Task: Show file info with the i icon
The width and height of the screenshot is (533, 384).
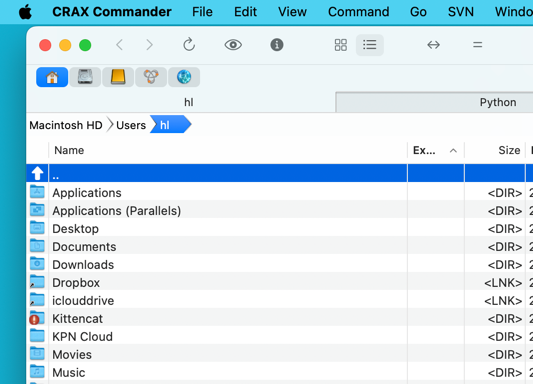Action: pyautogui.click(x=277, y=45)
